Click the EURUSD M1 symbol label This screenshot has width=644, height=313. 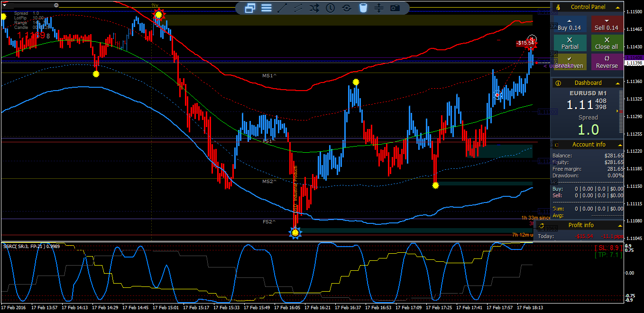[x=588, y=93]
